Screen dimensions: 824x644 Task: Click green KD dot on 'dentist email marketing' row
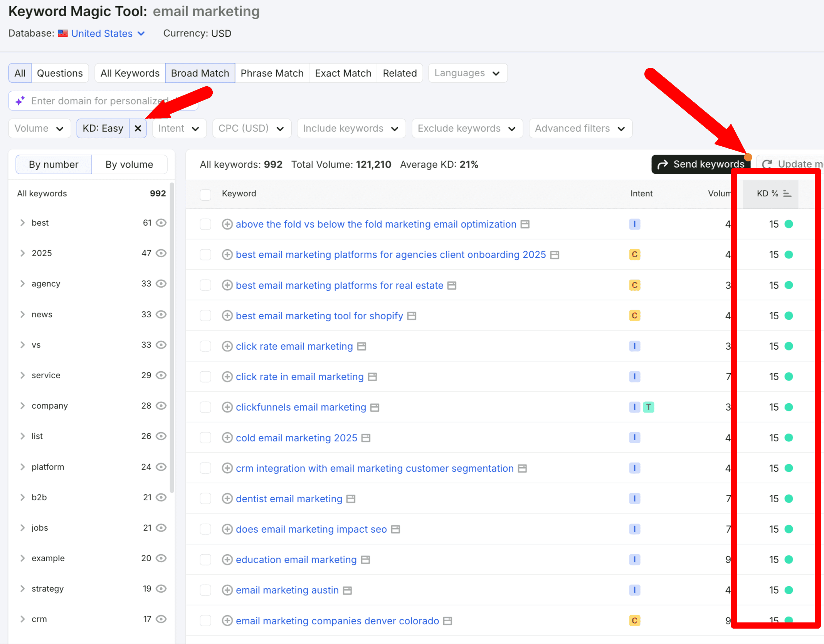(x=789, y=499)
